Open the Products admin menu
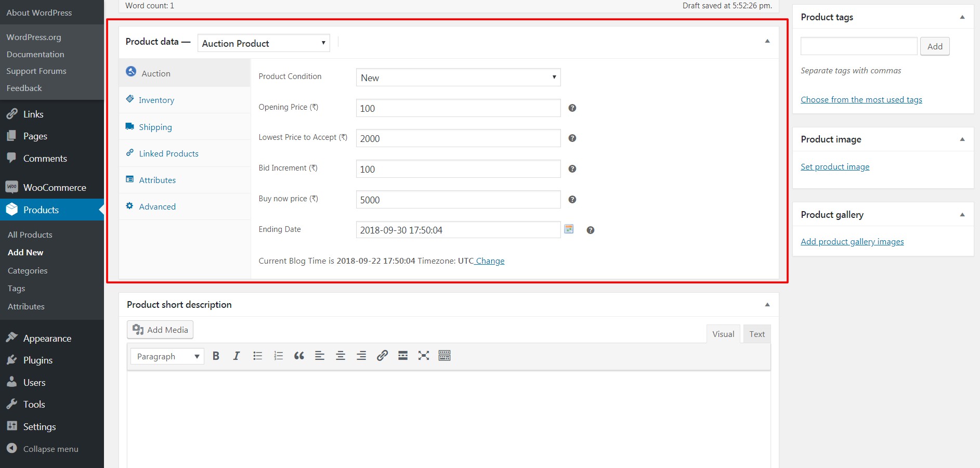The width and height of the screenshot is (980, 468). coord(52,210)
